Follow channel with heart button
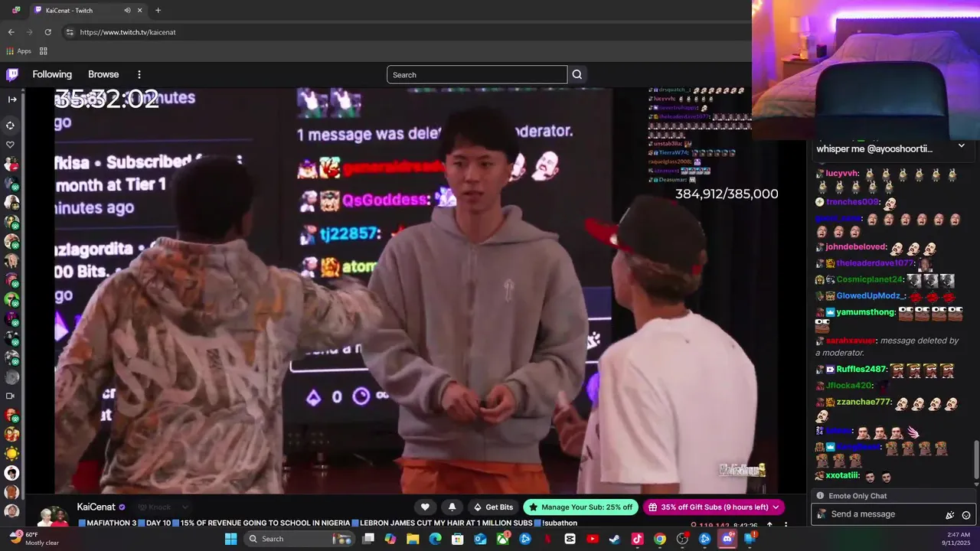This screenshot has width=980, height=551. click(425, 507)
